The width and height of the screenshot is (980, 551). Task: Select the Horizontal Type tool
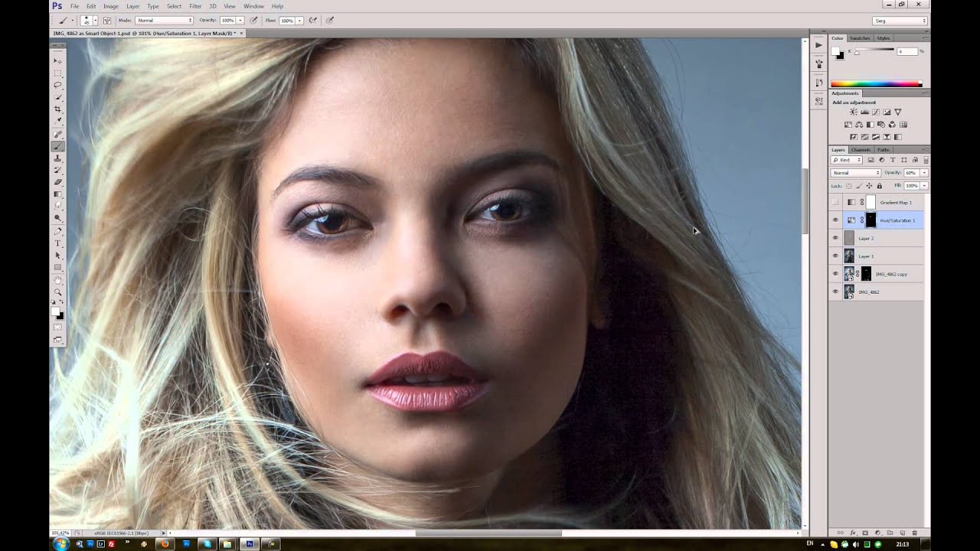click(58, 243)
